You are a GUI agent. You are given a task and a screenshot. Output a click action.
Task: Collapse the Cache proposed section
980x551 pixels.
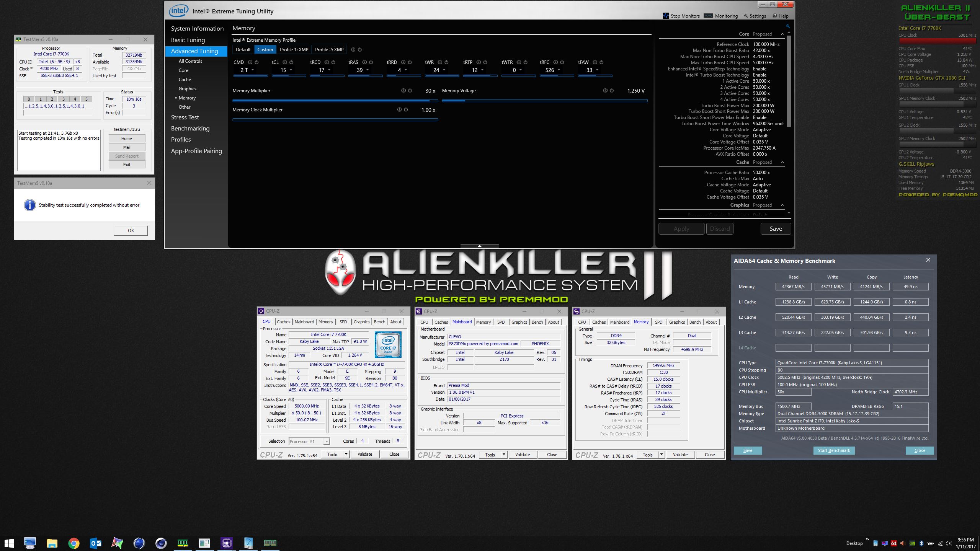pyautogui.click(x=782, y=162)
